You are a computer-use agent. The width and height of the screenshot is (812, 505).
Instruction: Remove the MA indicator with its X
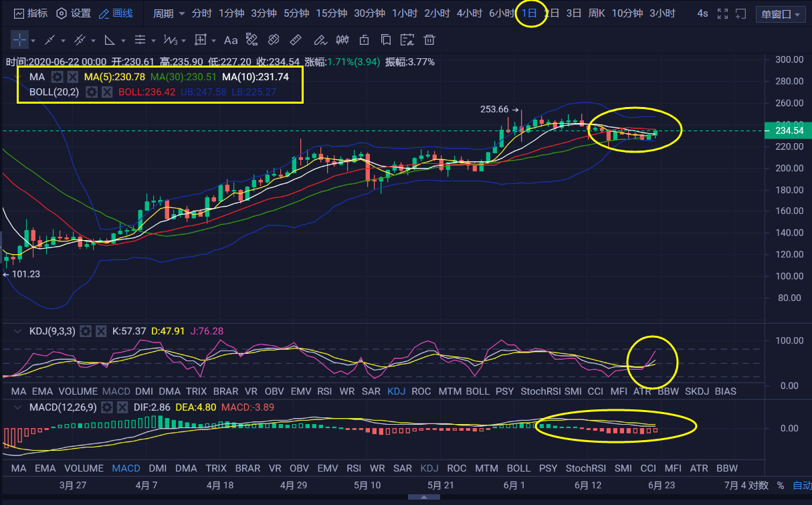(x=73, y=77)
